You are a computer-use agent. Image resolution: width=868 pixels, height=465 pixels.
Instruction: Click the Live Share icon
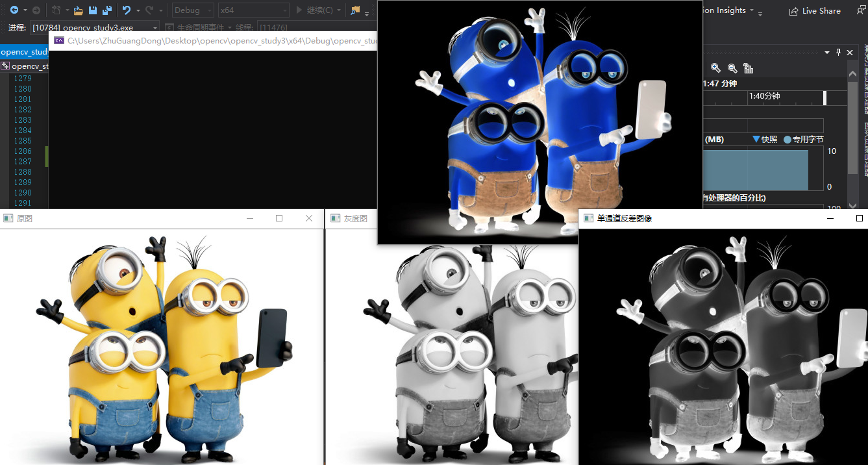pos(793,11)
